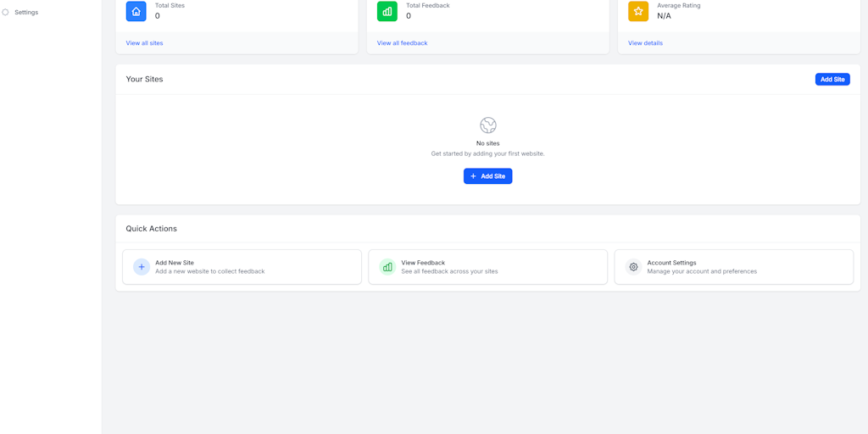Click the centered plus Add Site button
Screen dimensions: 868x434
click(x=487, y=176)
